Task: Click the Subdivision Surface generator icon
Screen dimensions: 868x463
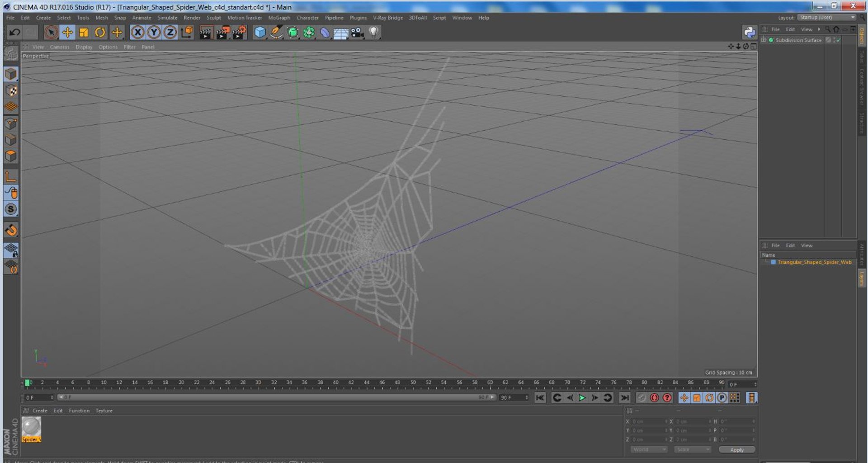Action: pos(292,32)
